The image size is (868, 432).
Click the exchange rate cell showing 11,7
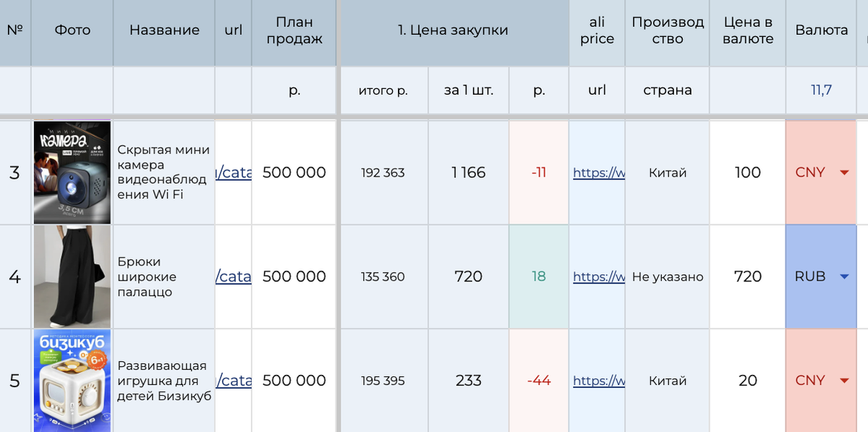[821, 90]
